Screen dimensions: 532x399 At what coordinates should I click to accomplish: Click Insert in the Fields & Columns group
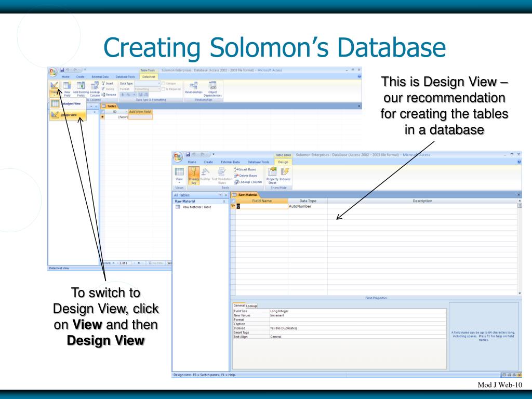coord(108,84)
